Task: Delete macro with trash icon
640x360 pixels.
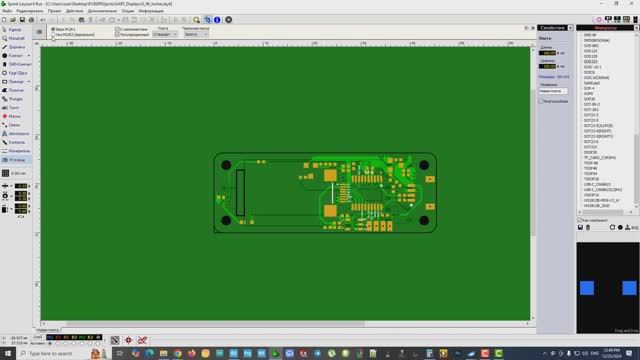Action: [x=588, y=227]
